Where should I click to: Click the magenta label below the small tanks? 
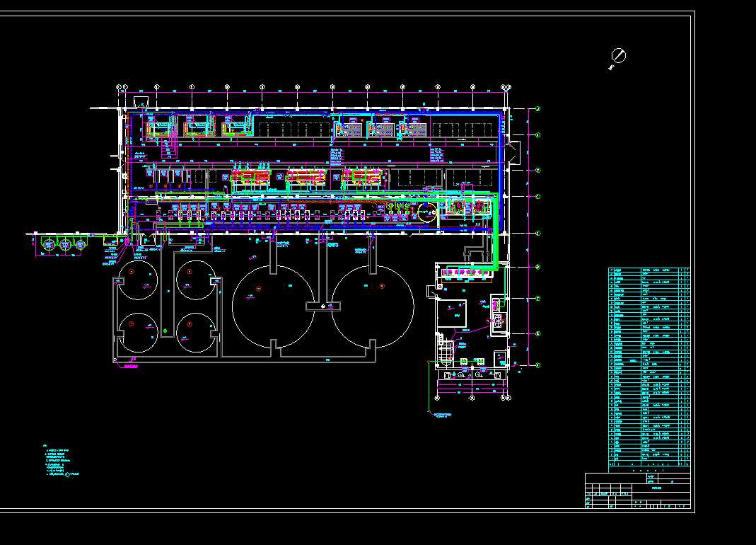click(x=131, y=367)
